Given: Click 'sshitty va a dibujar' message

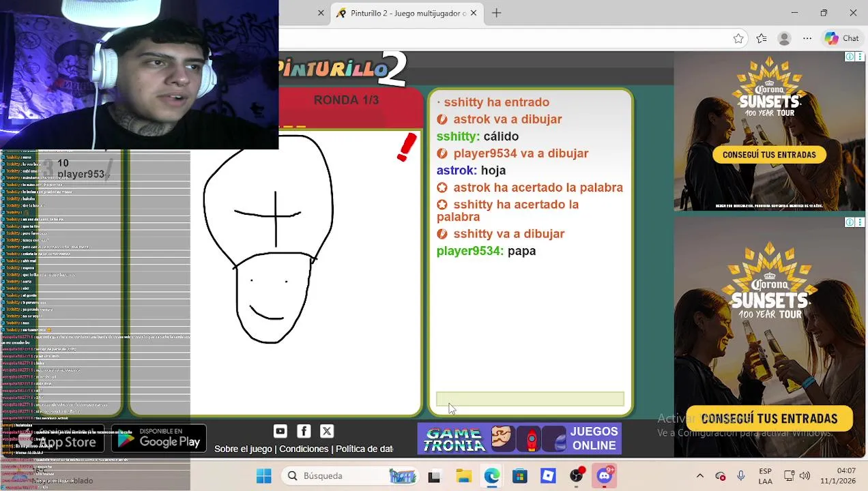Looking at the screenshot, I should click(500, 234).
